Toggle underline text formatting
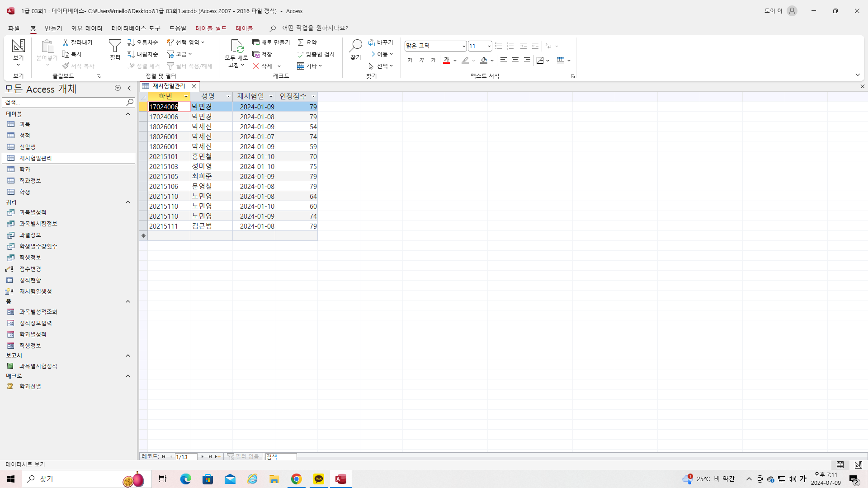868x488 pixels. coord(434,60)
